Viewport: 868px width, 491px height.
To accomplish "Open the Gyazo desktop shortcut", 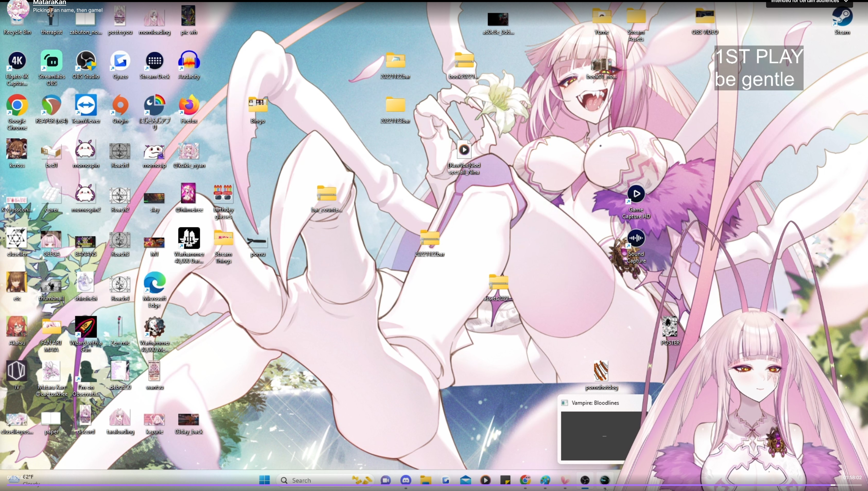I will click(x=120, y=65).
